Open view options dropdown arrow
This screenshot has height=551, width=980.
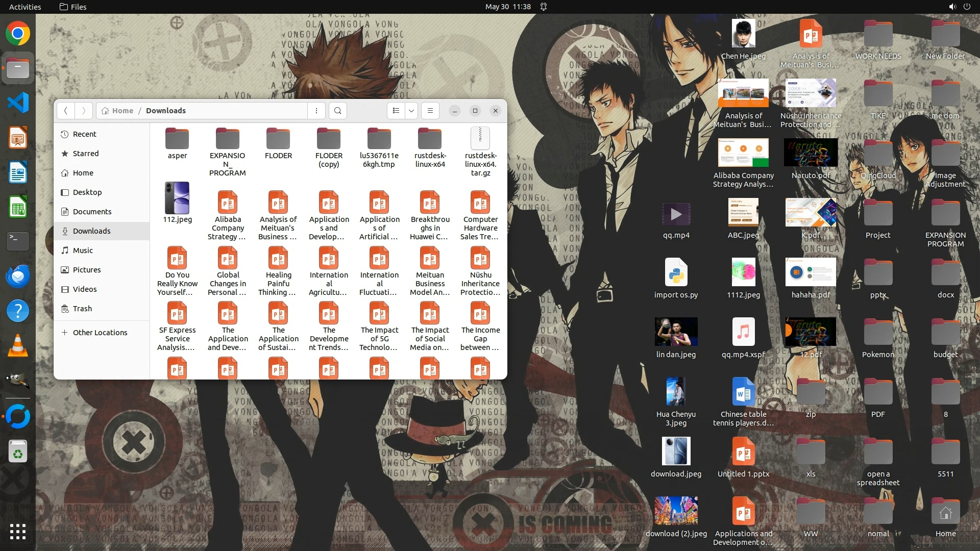coord(411,111)
